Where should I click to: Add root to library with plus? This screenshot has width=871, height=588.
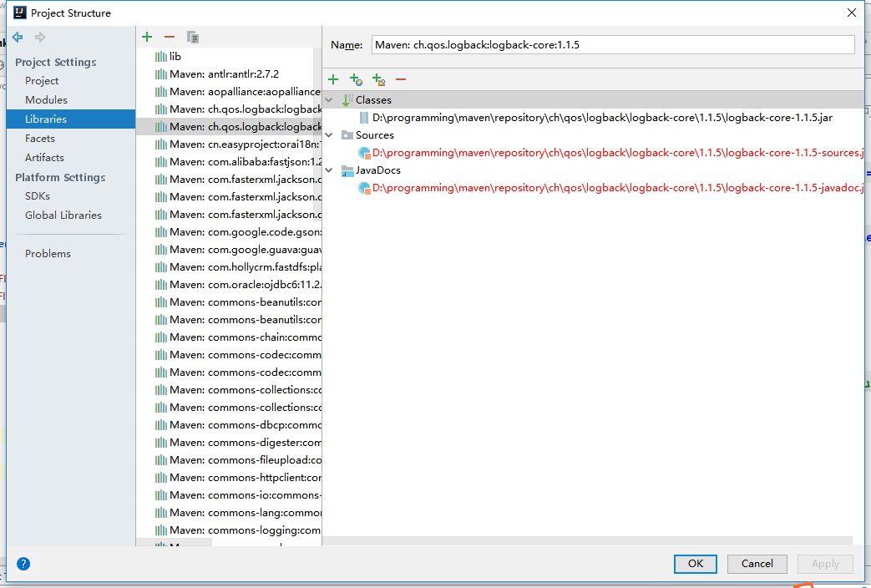(x=333, y=79)
